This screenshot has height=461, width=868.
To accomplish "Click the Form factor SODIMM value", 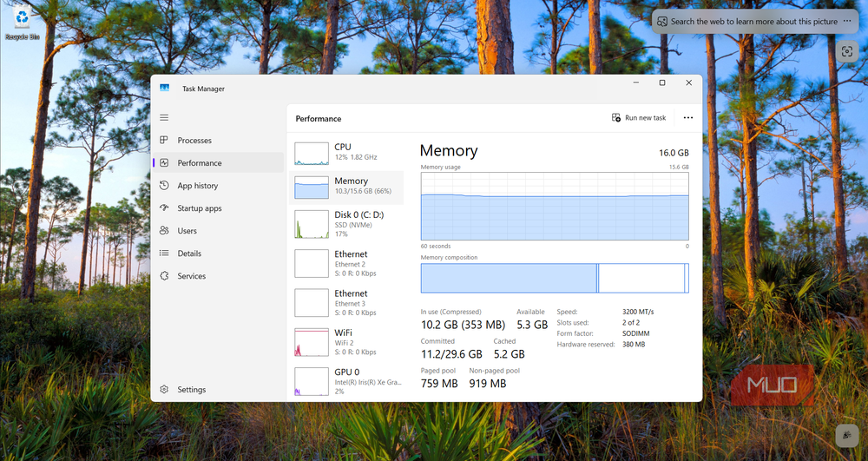I will [636, 333].
